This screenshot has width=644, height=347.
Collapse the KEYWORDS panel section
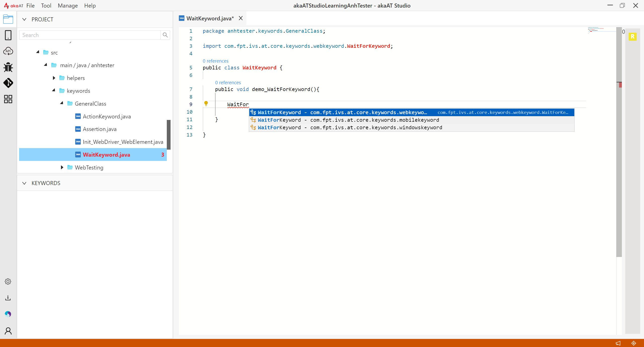click(x=24, y=183)
